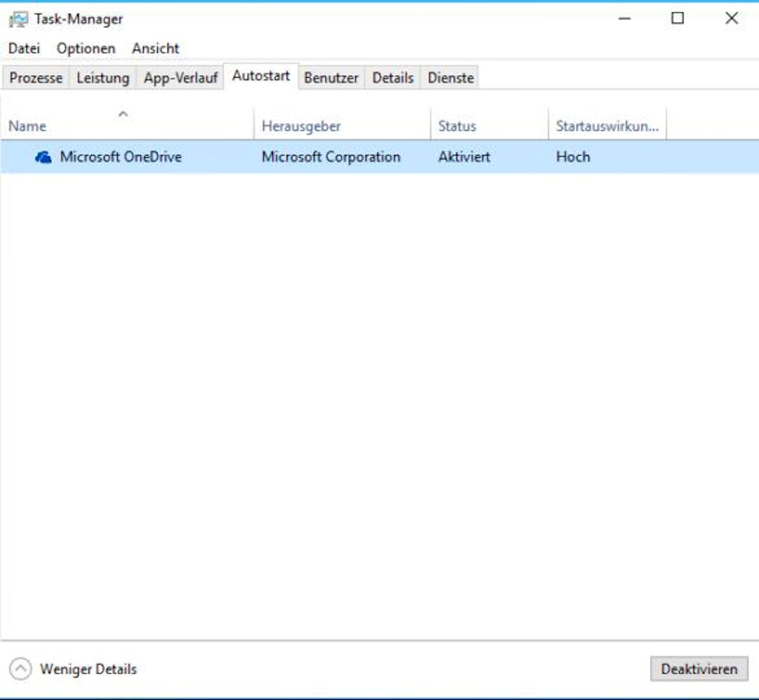The image size is (759, 700).
Task: Select the Microsoft OneDrive row name
Action: 121,157
